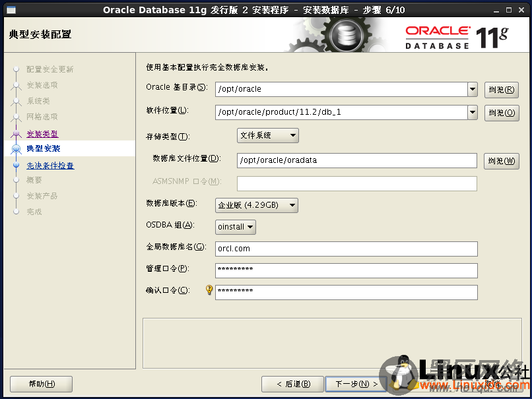Click the global database name orcl.com field
This screenshot has width=532, height=399.
(347, 249)
